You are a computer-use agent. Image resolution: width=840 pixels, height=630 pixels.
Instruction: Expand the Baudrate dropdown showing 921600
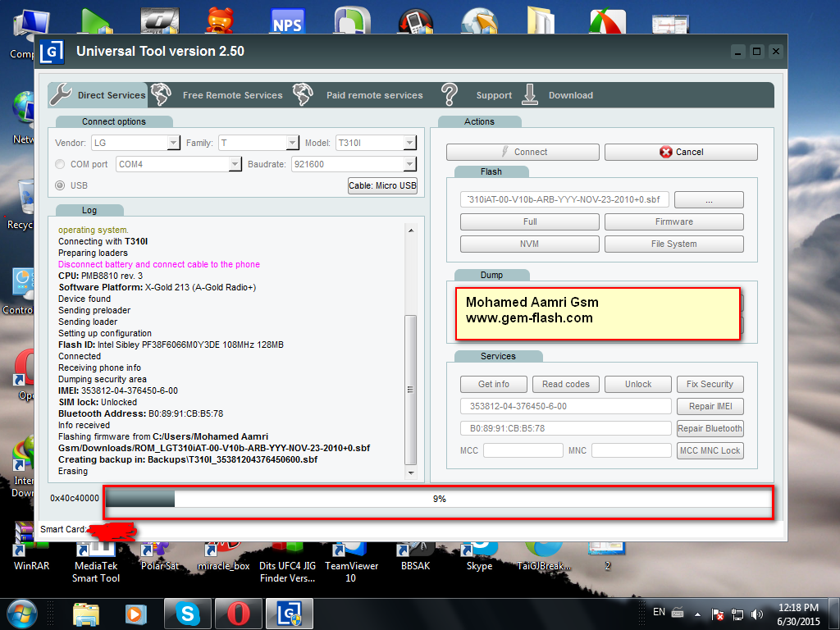click(x=409, y=164)
